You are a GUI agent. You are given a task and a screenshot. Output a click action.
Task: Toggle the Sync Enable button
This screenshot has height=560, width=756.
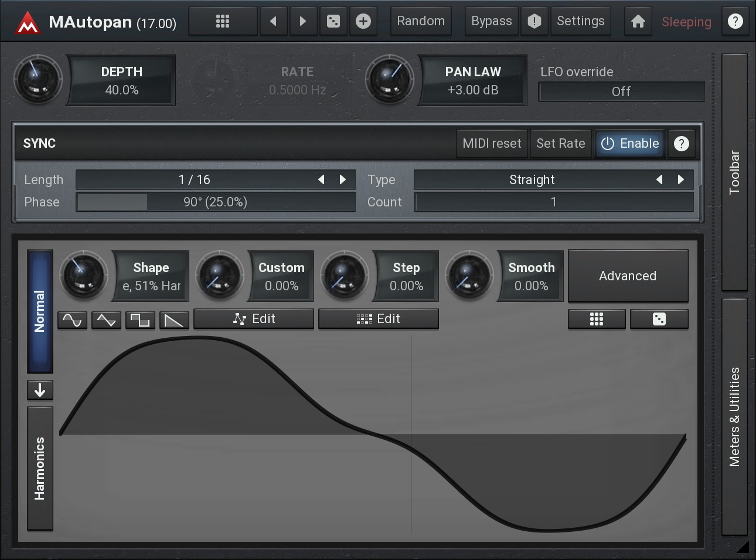(630, 144)
